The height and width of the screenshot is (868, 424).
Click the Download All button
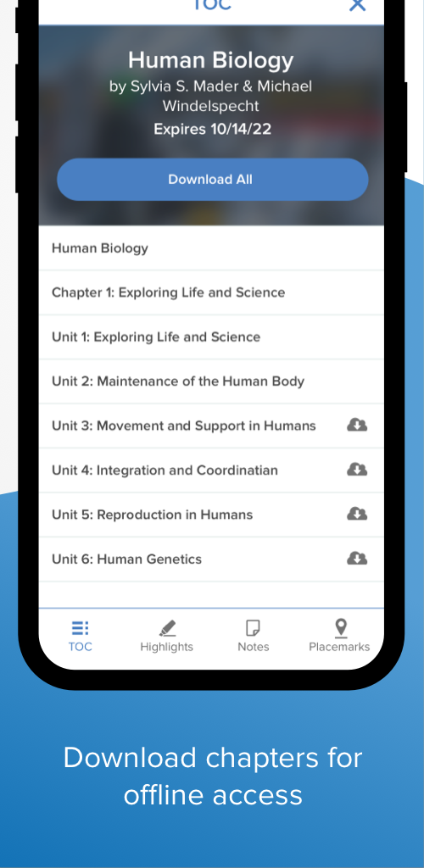[x=213, y=180]
